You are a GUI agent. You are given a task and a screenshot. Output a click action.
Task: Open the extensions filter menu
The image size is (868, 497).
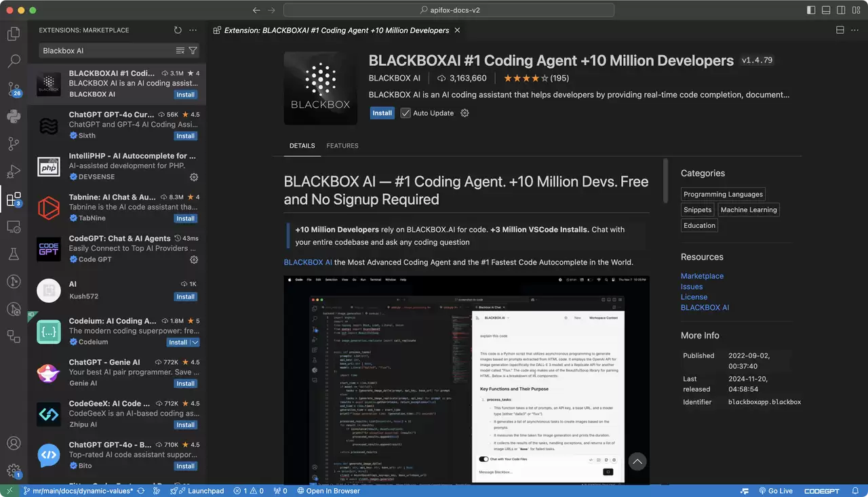pos(193,51)
